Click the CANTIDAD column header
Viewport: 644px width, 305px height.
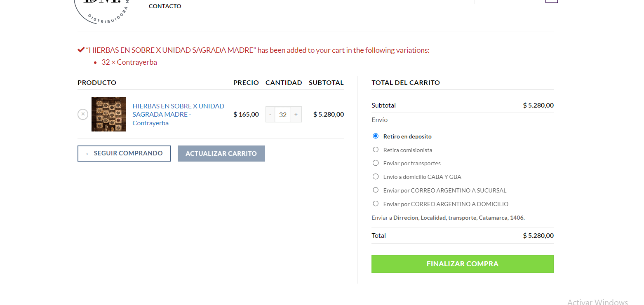(x=284, y=82)
